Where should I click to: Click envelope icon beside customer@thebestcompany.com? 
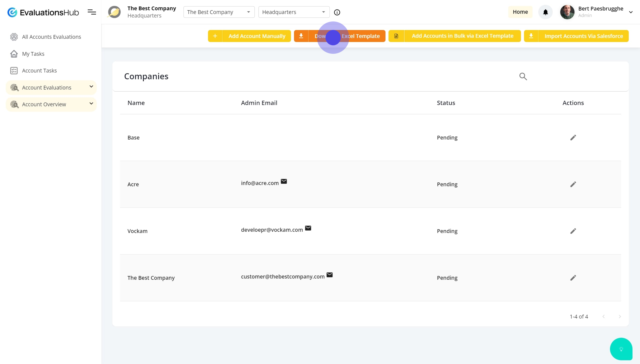pos(330,275)
